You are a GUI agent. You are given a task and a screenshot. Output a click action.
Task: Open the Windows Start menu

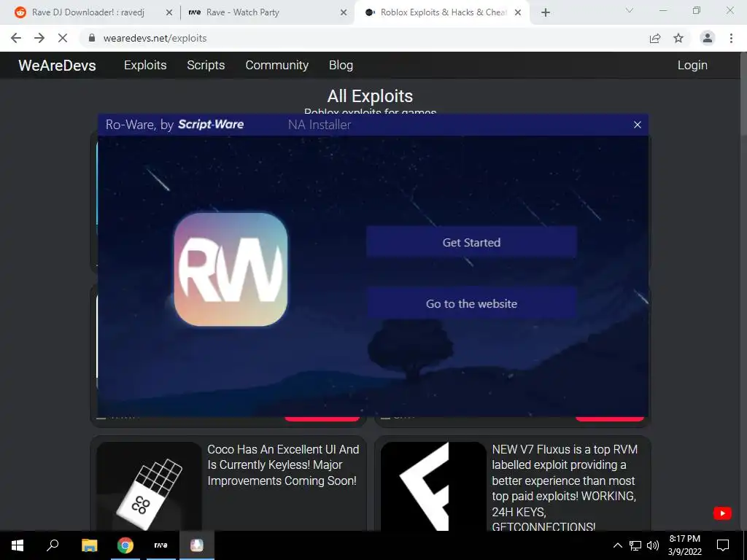(x=18, y=545)
